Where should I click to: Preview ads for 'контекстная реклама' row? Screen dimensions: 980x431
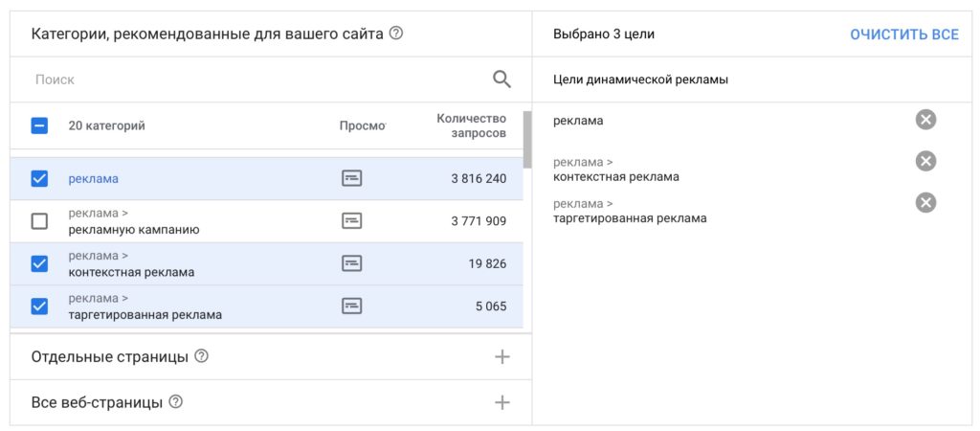(352, 263)
